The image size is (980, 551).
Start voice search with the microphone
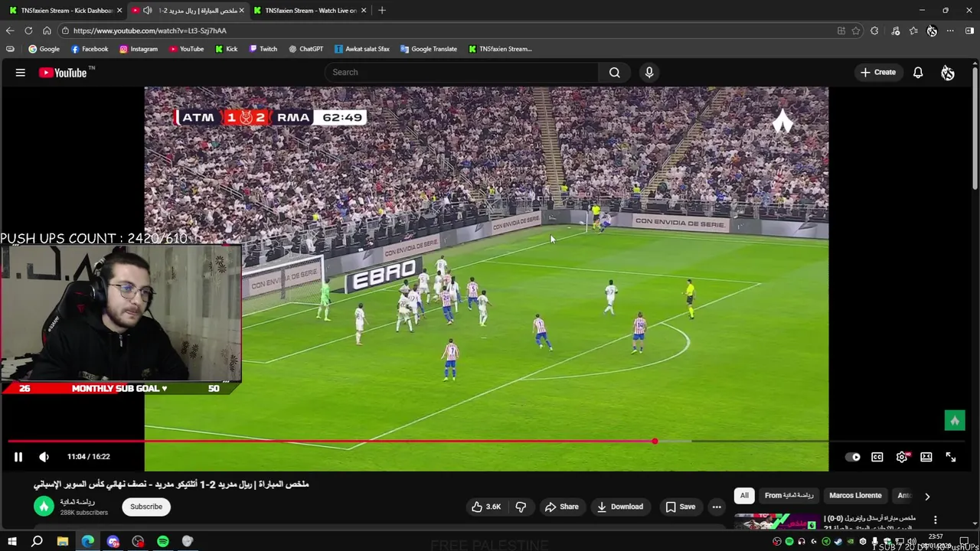(649, 72)
